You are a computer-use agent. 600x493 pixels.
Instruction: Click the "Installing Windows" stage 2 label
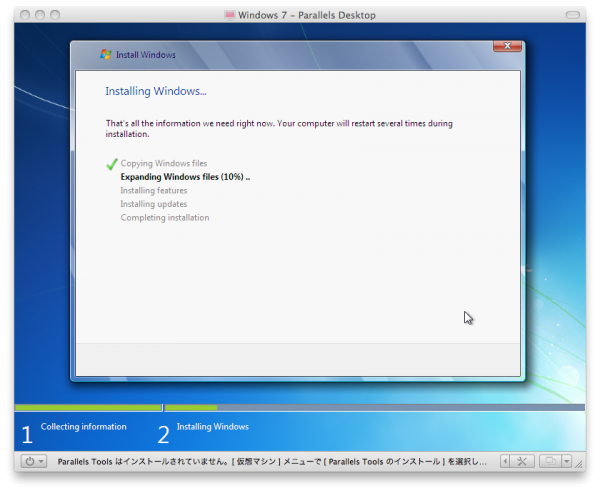pos(213,427)
